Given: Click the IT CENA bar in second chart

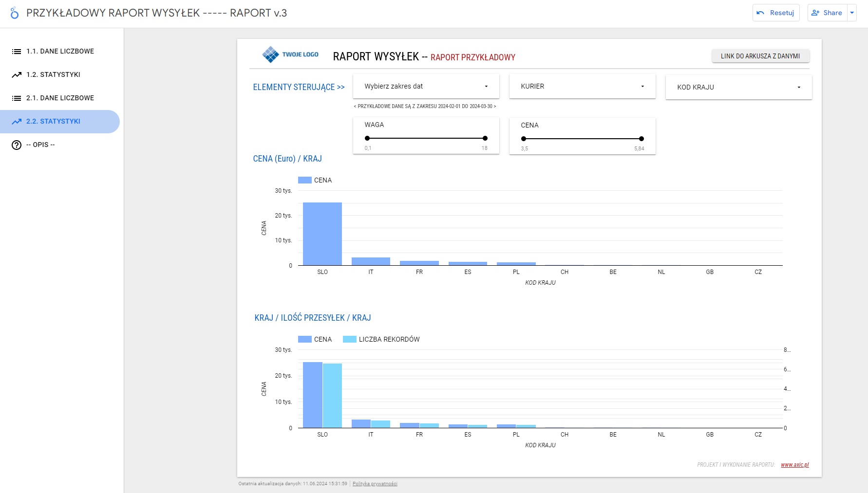Looking at the screenshot, I should pyautogui.click(x=361, y=424).
